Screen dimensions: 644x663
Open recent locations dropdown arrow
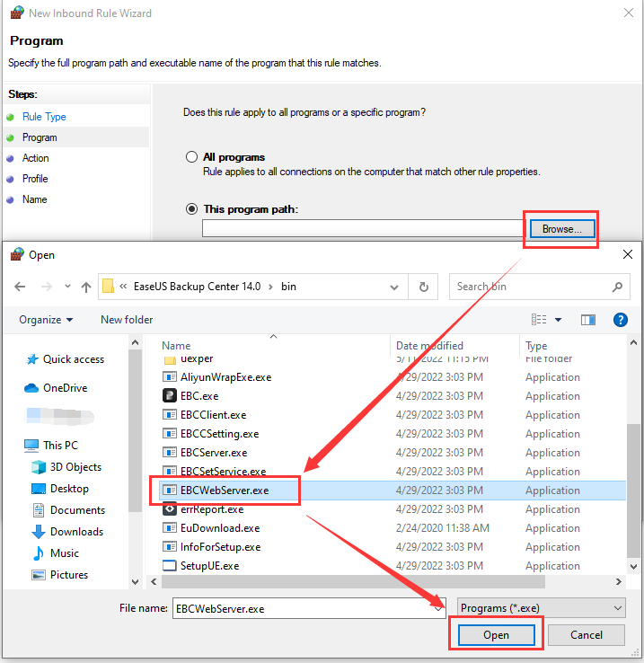tap(67, 287)
